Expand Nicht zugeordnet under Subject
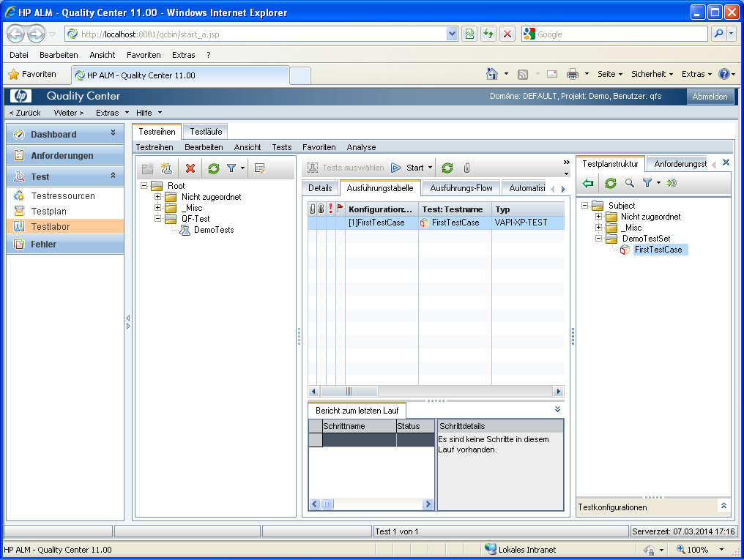Screen dimensions: 744x560 (598, 216)
